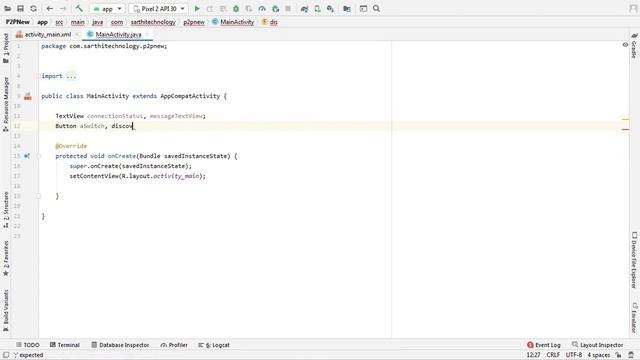Open the Profiler tool window

click(x=174, y=345)
